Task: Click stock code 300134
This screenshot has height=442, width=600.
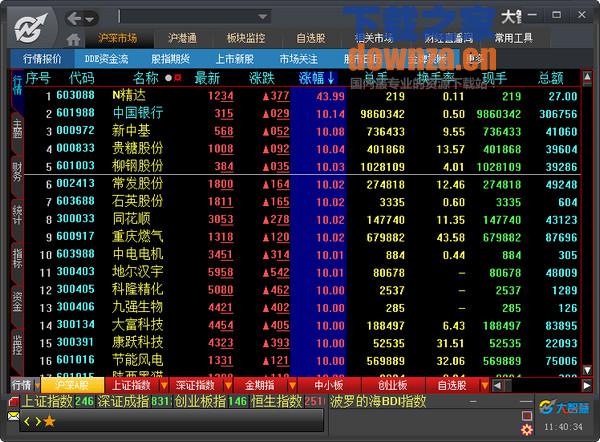Action: click(x=75, y=325)
